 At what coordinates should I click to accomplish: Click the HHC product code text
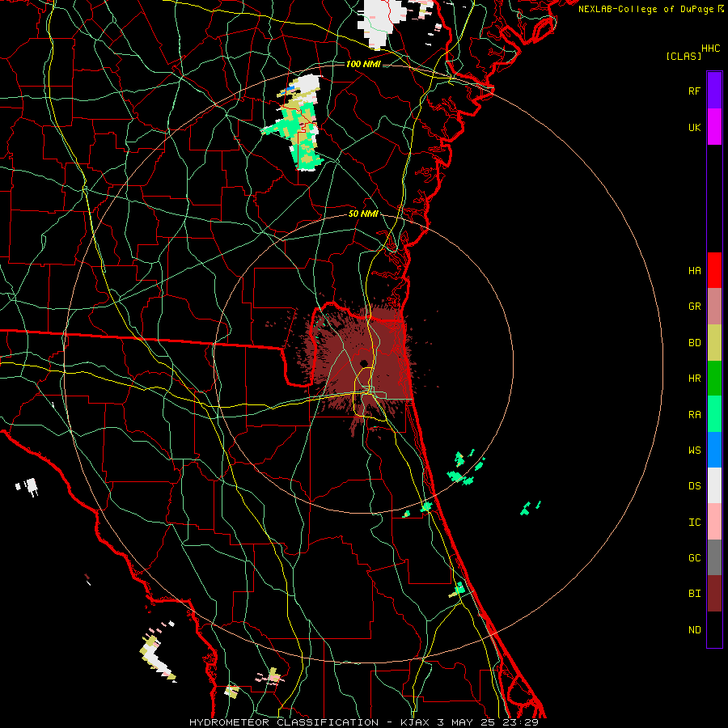tap(710, 49)
